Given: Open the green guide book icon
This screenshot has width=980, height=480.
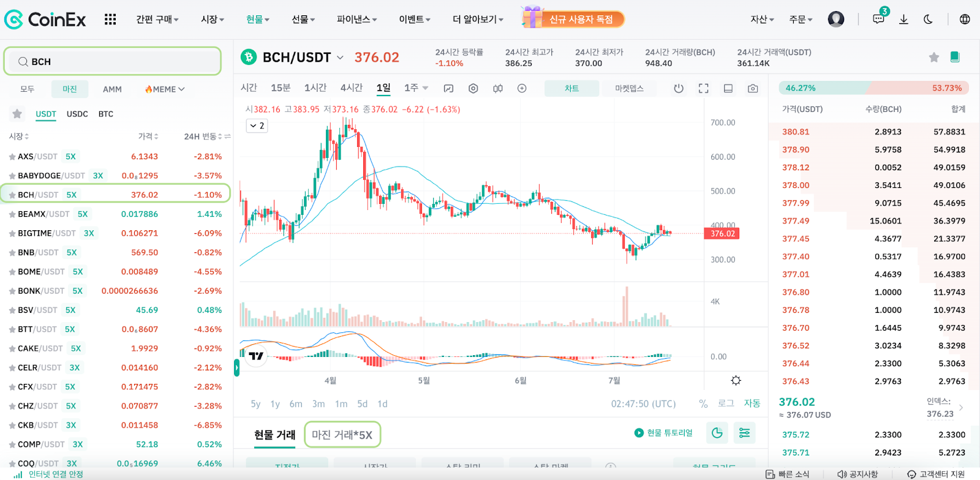Looking at the screenshot, I should pyautogui.click(x=954, y=57).
